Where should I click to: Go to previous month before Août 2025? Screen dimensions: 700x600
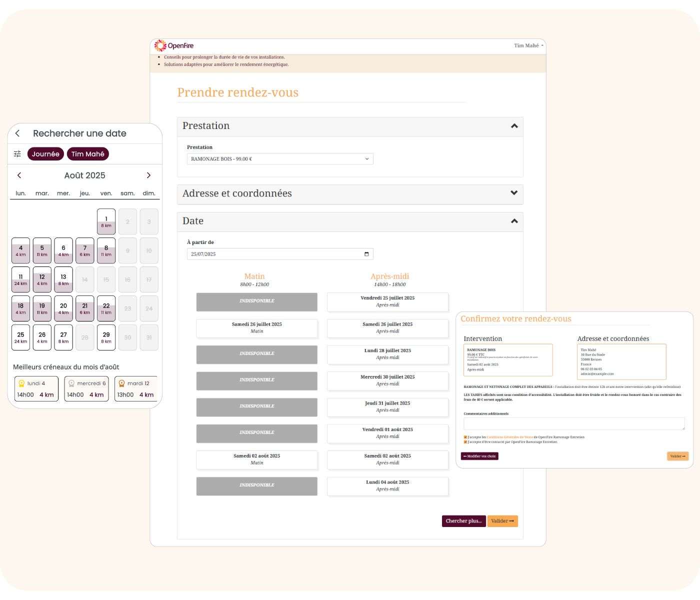(19, 175)
